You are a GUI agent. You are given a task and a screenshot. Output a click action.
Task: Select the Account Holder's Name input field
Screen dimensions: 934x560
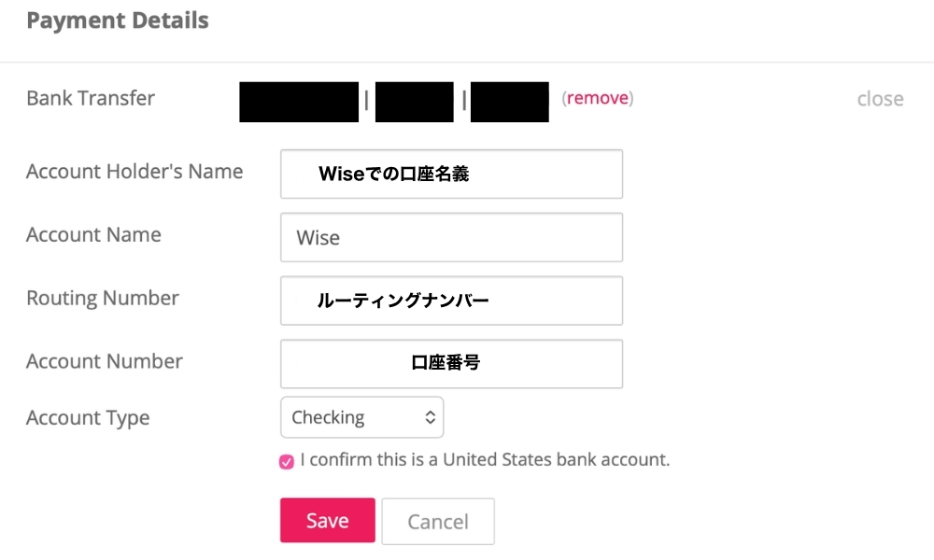(x=451, y=174)
